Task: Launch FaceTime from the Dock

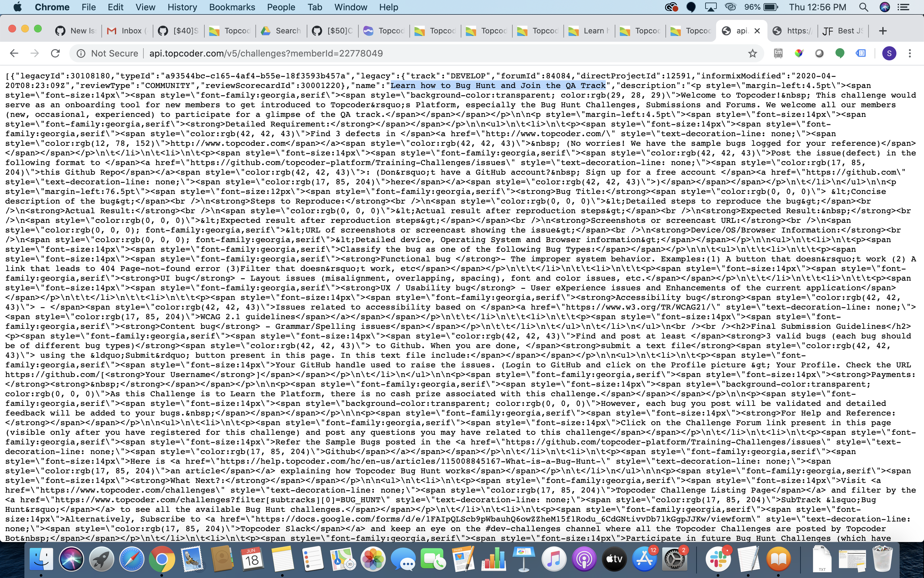Action: [x=433, y=559]
